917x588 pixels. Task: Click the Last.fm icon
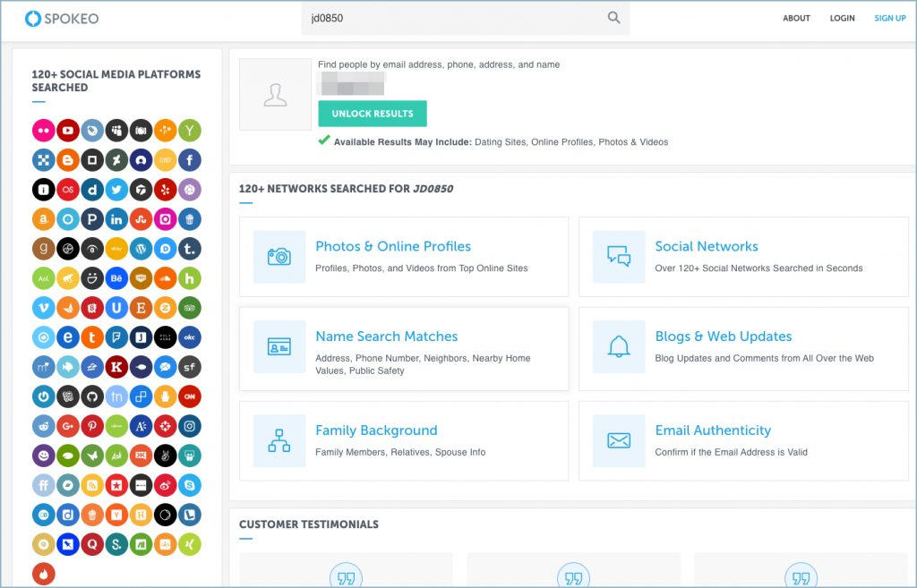(68, 190)
